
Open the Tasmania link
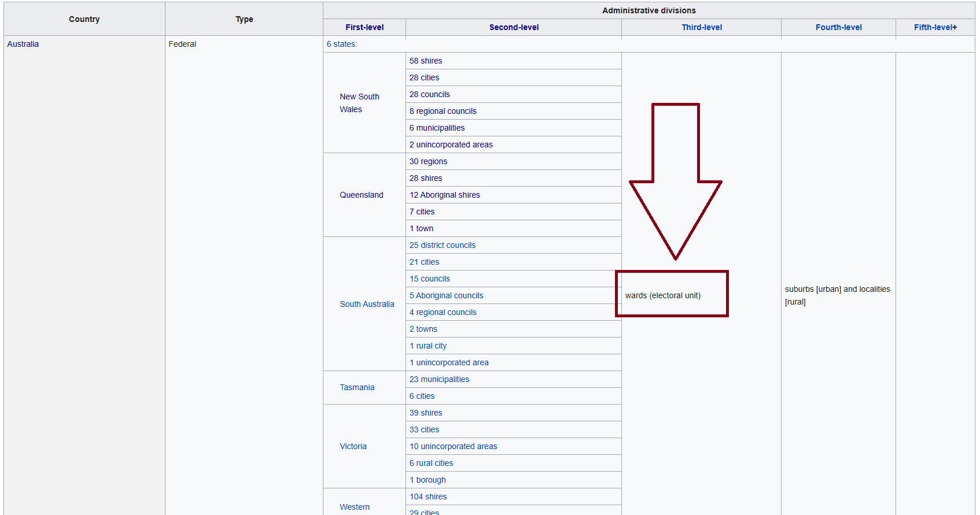(x=357, y=387)
